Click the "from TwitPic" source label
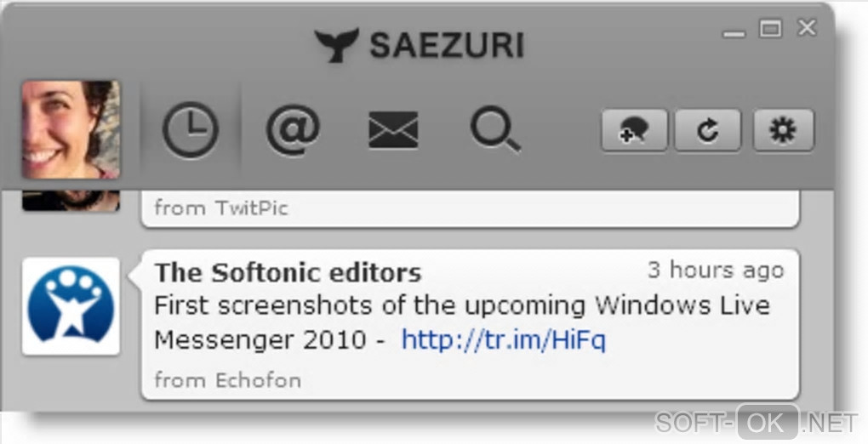 coord(221,208)
